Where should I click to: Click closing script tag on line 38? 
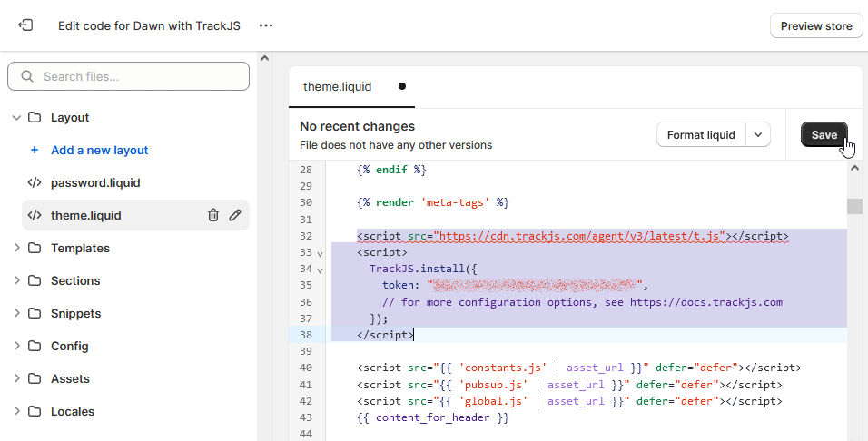pos(385,335)
